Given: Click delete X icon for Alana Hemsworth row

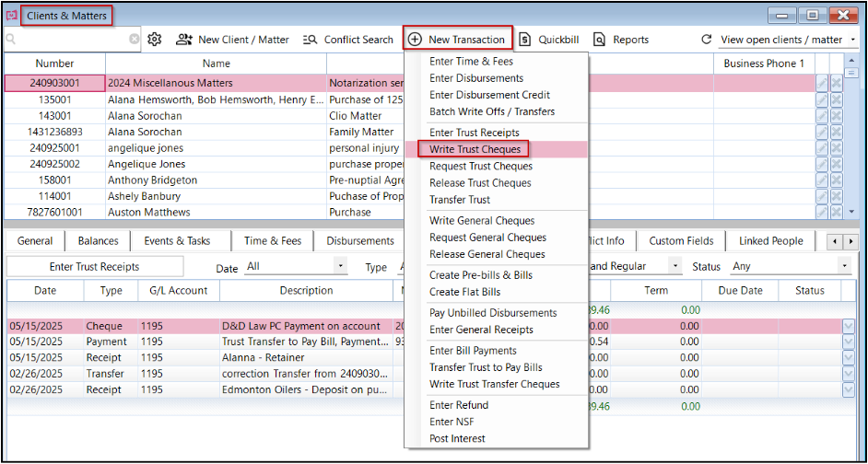Looking at the screenshot, I should click(x=837, y=100).
